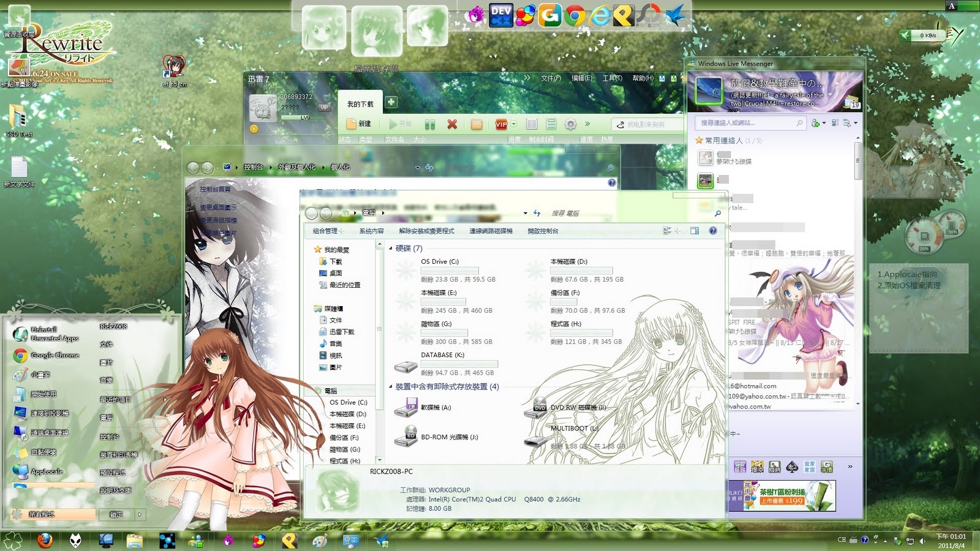The image size is (980, 551).
Task: Open Explorer 組合管理 menu
Action: tap(327, 231)
